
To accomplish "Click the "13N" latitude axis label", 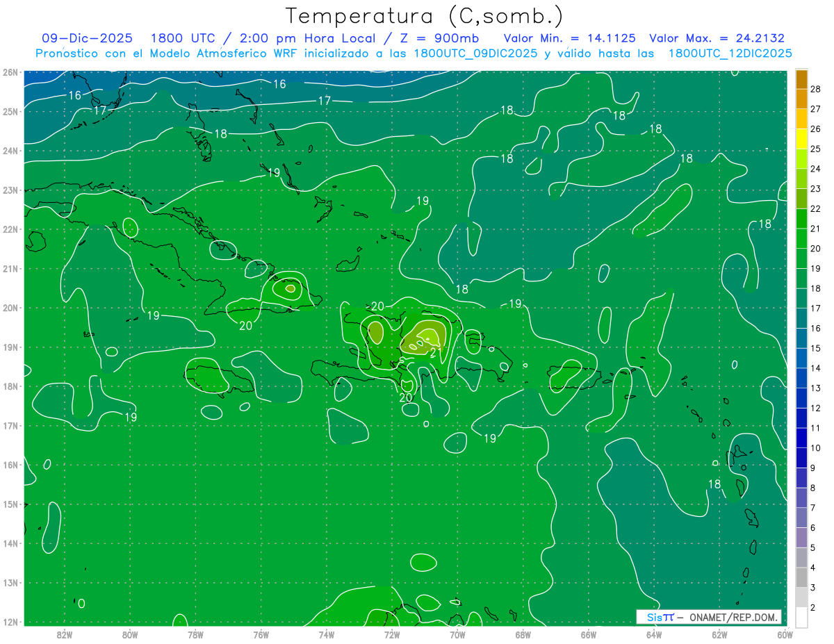I will 10,583.
